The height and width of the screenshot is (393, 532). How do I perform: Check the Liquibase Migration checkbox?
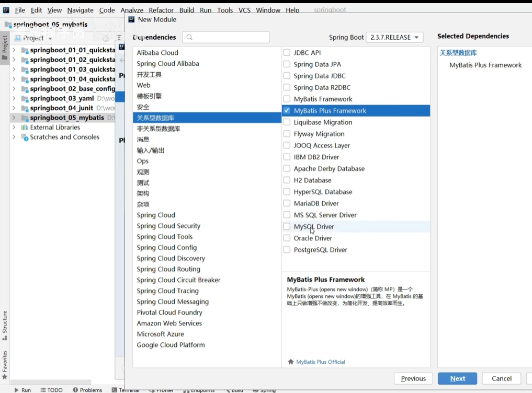[287, 122]
